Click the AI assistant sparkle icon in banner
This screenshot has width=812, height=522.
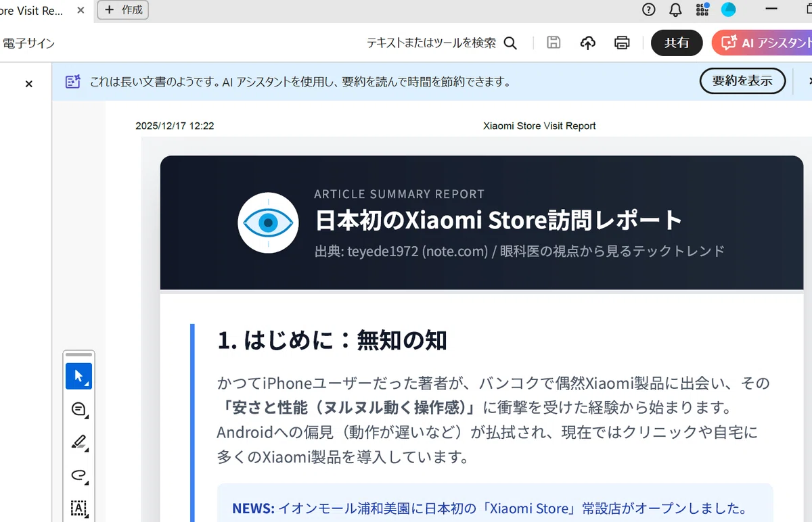(73, 82)
